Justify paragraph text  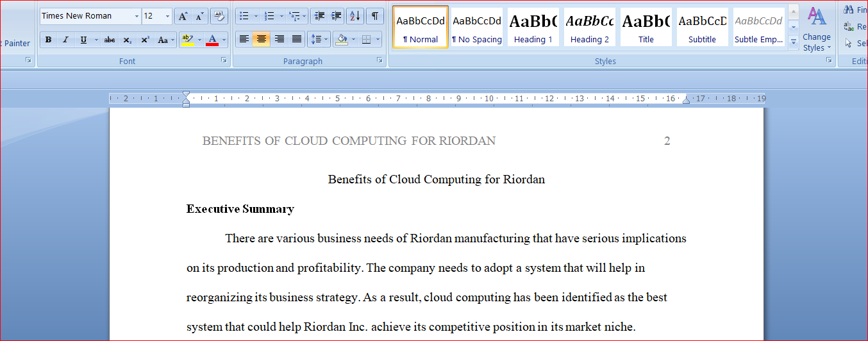(296, 40)
